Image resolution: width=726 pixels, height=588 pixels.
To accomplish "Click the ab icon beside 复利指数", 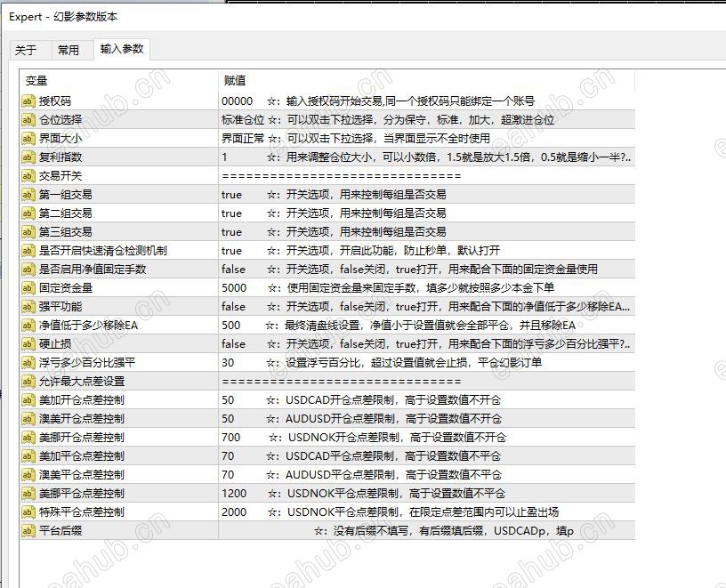I will coord(28,157).
